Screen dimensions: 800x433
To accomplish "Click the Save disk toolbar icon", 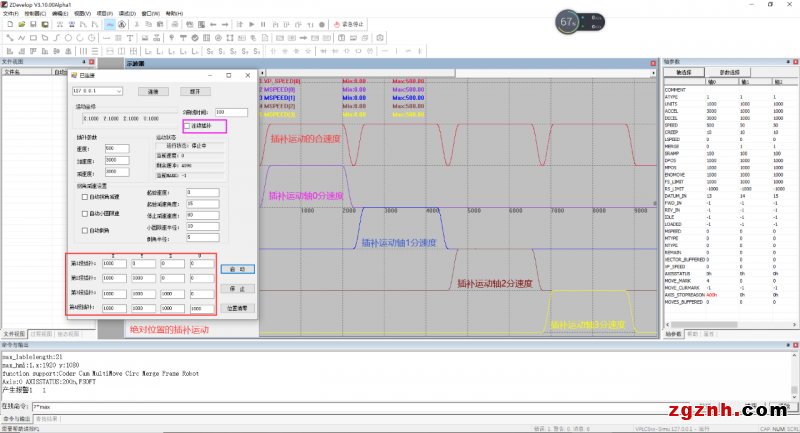I will pos(32,24).
